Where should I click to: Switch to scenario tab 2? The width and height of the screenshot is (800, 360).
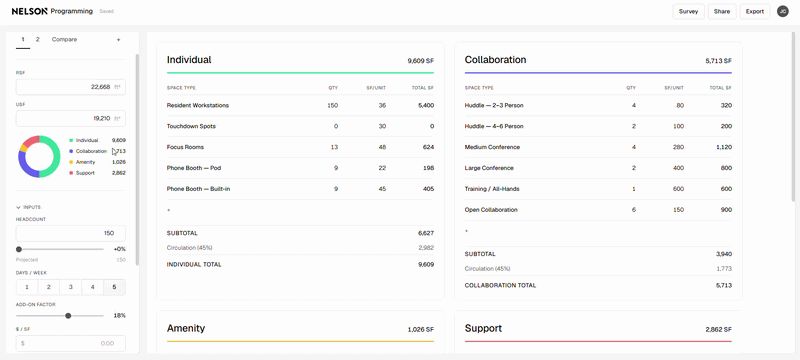pos(37,39)
